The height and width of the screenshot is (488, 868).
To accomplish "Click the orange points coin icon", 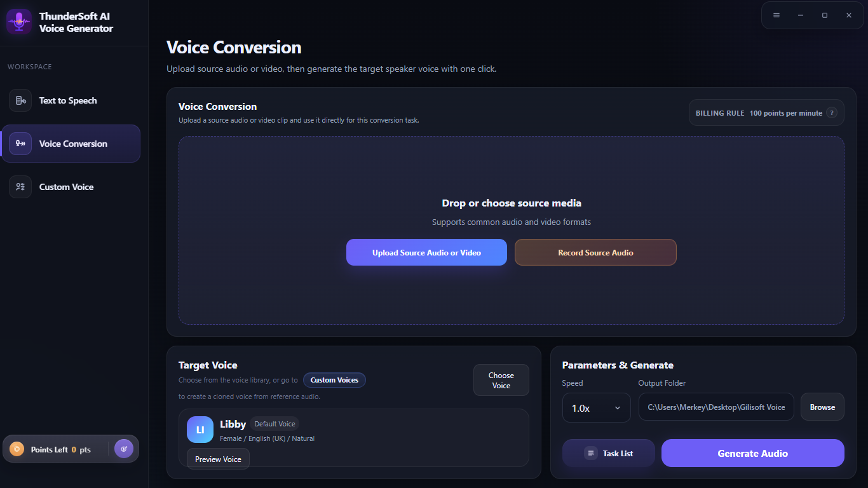I will [17, 449].
